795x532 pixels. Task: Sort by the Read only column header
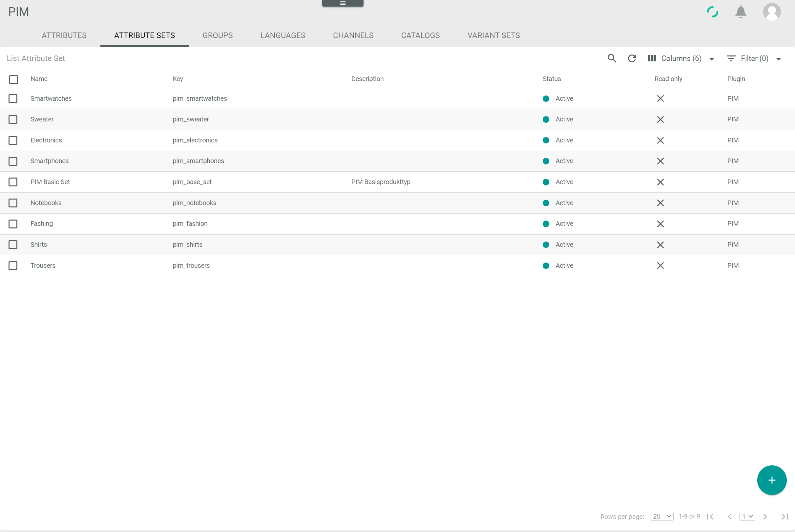point(668,79)
